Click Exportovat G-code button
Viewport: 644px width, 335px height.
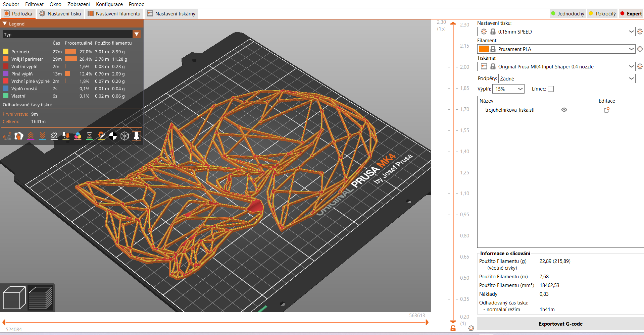(560, 324)
